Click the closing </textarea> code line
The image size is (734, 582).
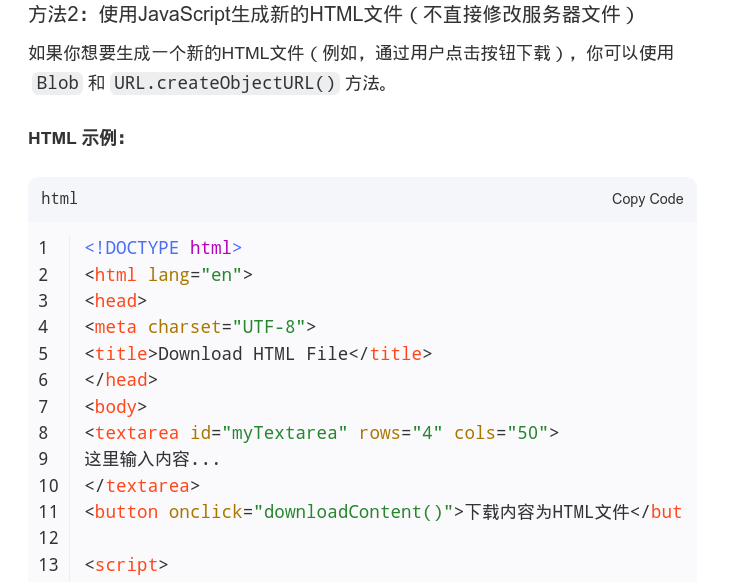point(142,486)
